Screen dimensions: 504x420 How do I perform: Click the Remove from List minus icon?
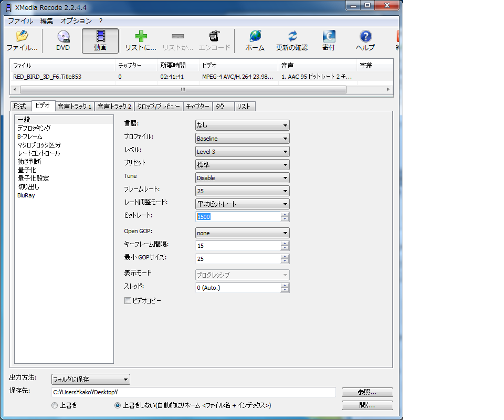point(178,36)
